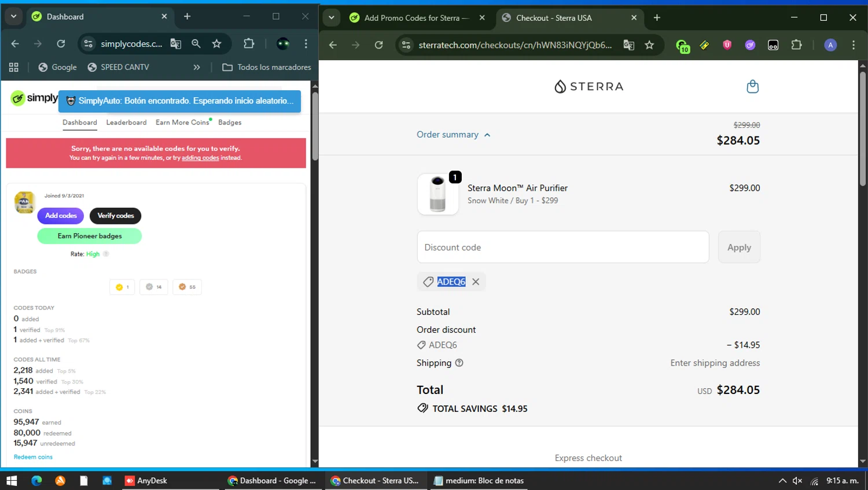Click the Verify codes button
The width and height of the screenshot is (868, 490).
click(x=116, y=216)
